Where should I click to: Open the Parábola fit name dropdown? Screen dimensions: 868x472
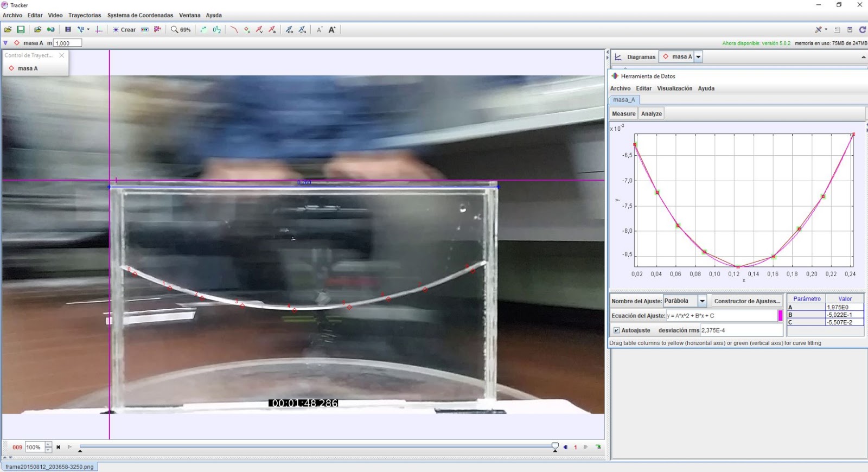pyautogui.click(x=702, y=301)
